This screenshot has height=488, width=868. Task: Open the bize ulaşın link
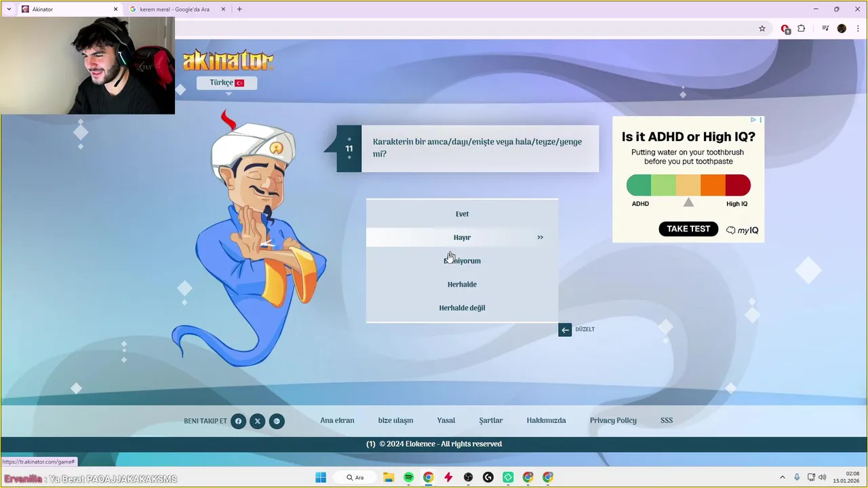pyautogui.click(x=395, y=420)
